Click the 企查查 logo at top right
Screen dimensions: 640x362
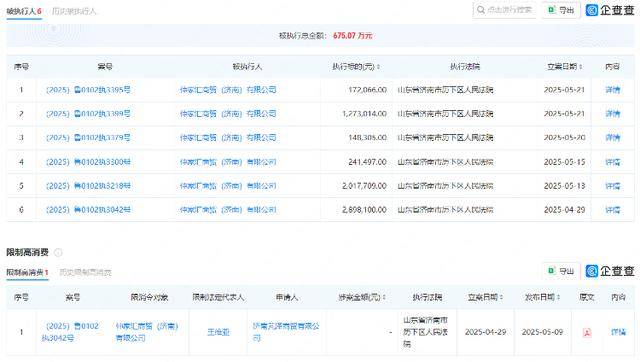tap(610, 10)
